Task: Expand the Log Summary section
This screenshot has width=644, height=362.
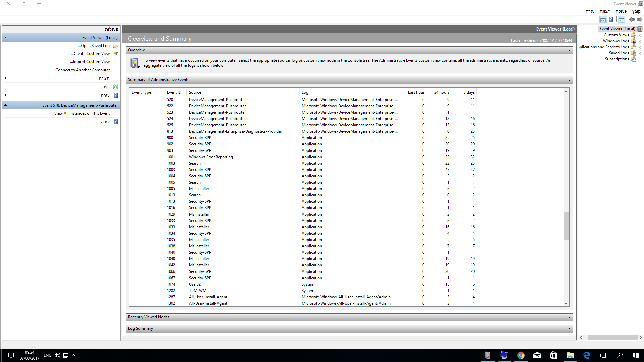Action: (x=569, y=329)
